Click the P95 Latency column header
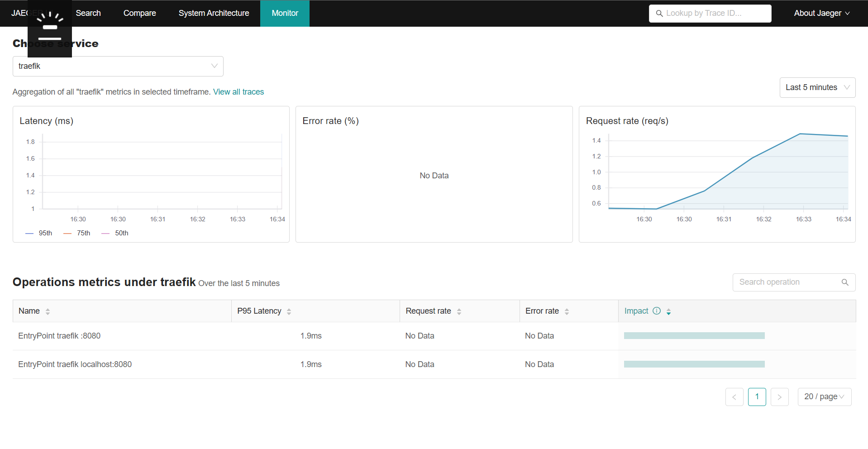Screen dimensions: 868x449 [315, 311]
